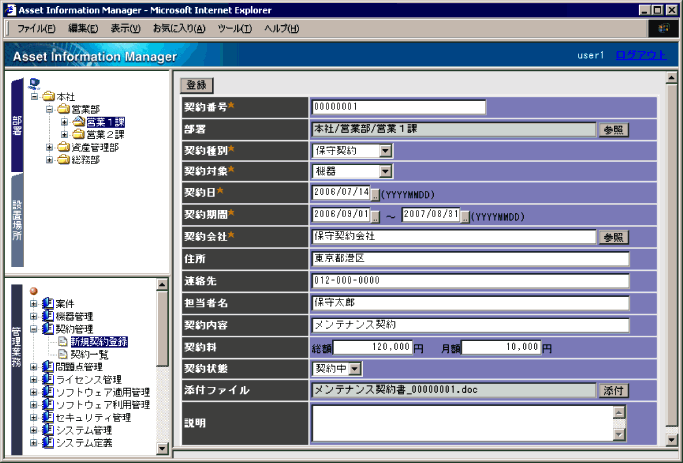
Task: Click the 契約一覧 document icon
Action: (62, 354)
